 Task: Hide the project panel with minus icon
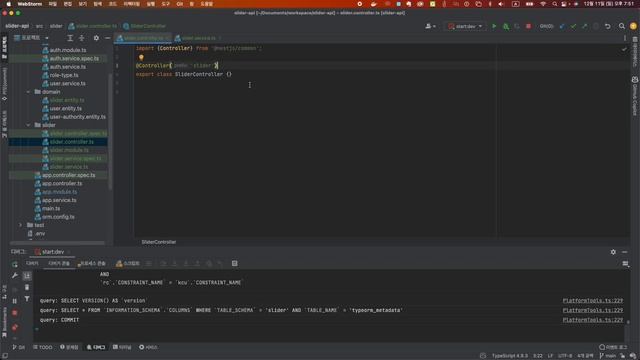coord(107,38)
